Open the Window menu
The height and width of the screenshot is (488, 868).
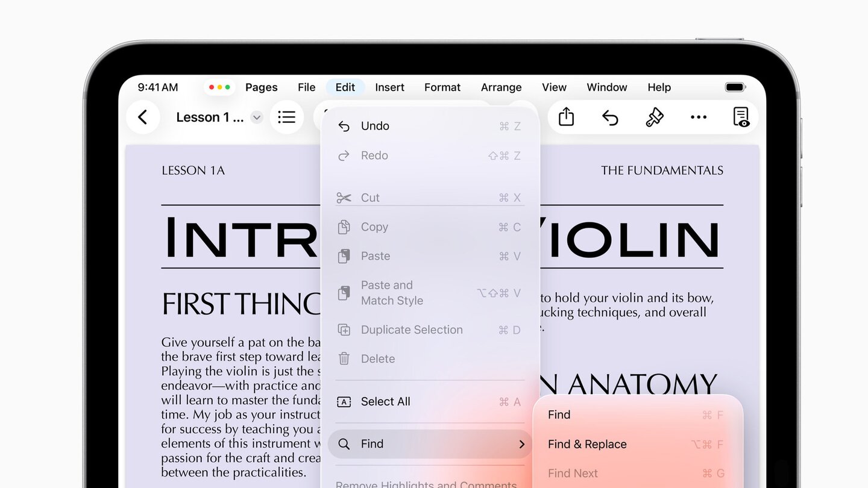607,87
